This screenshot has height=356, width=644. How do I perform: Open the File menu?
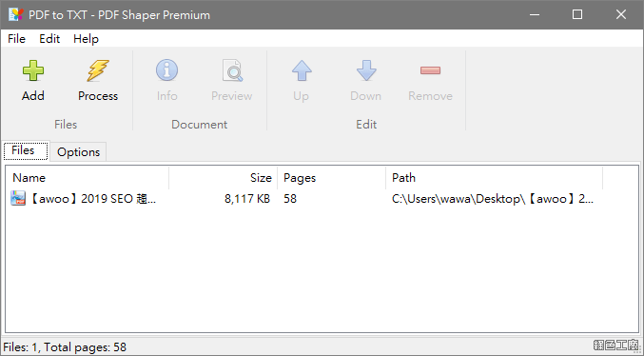pos(16,39)
